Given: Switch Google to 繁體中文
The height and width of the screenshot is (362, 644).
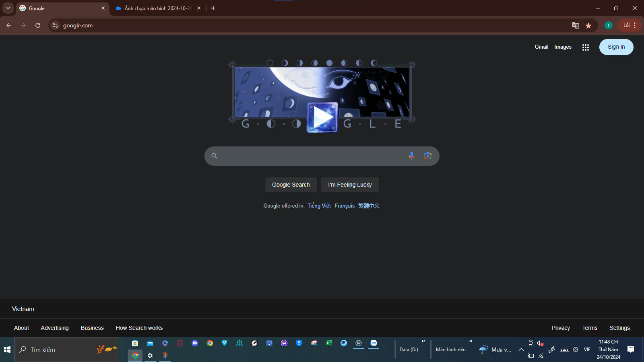Looking at the screenshot, I should [369, 206].
